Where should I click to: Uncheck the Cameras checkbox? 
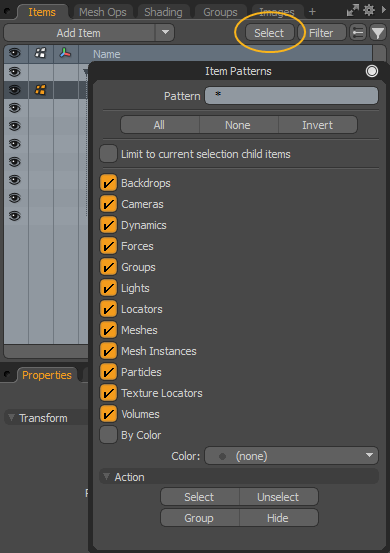108,204
